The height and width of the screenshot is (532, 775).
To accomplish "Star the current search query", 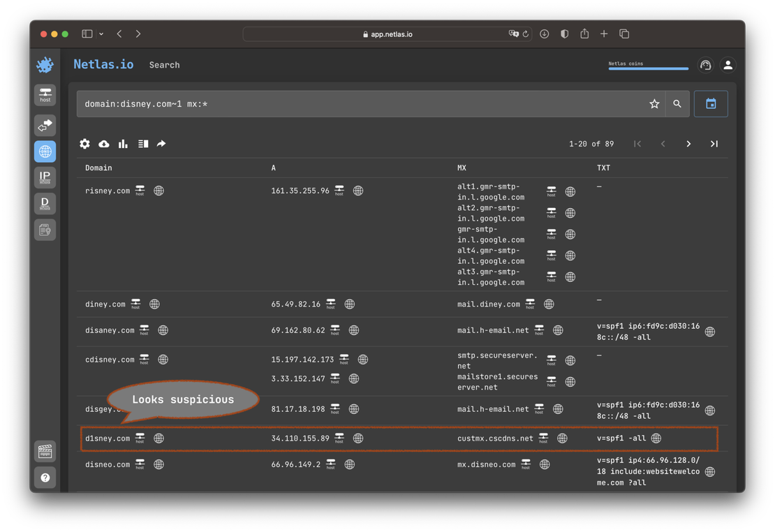I will tap(654, 104).
